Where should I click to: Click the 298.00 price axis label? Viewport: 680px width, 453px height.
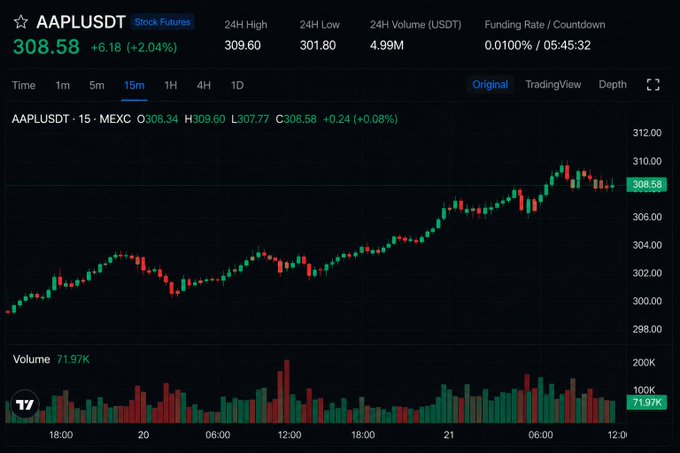[647, 329]
